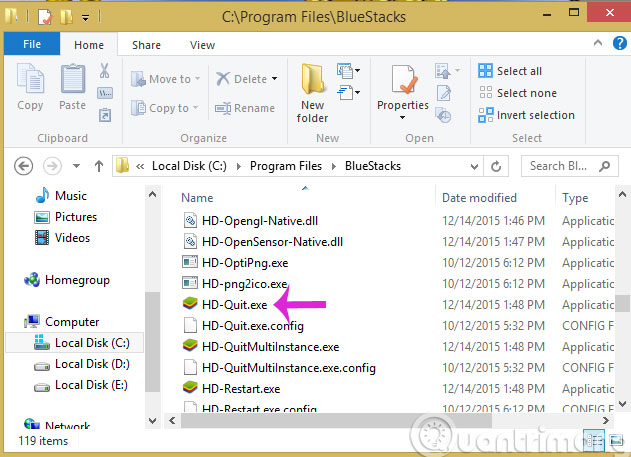Expand the Delete dropdown arrow
This screenshot has width=631, height=457.
click(x=274, y=78)
